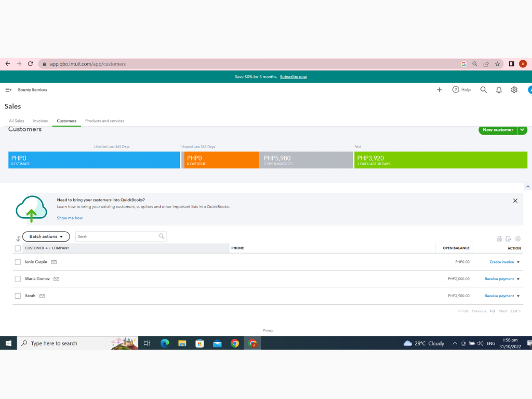Send email to Ianie Carpio via envelope icon
532x399 pixels.
pyautogui.click(x=54, y=262)
